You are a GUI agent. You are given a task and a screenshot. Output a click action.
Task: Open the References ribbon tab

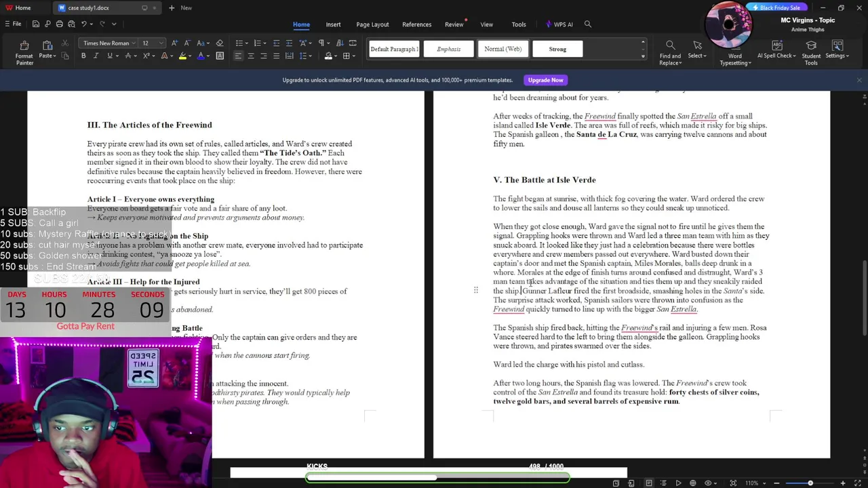pyautogui.click(x=416, y=24)
